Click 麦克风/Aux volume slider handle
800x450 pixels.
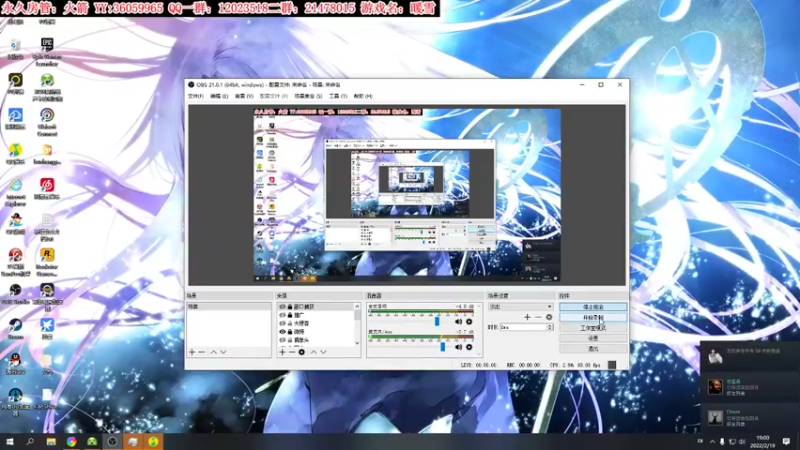pyautogui.click(x=443, y=347)
